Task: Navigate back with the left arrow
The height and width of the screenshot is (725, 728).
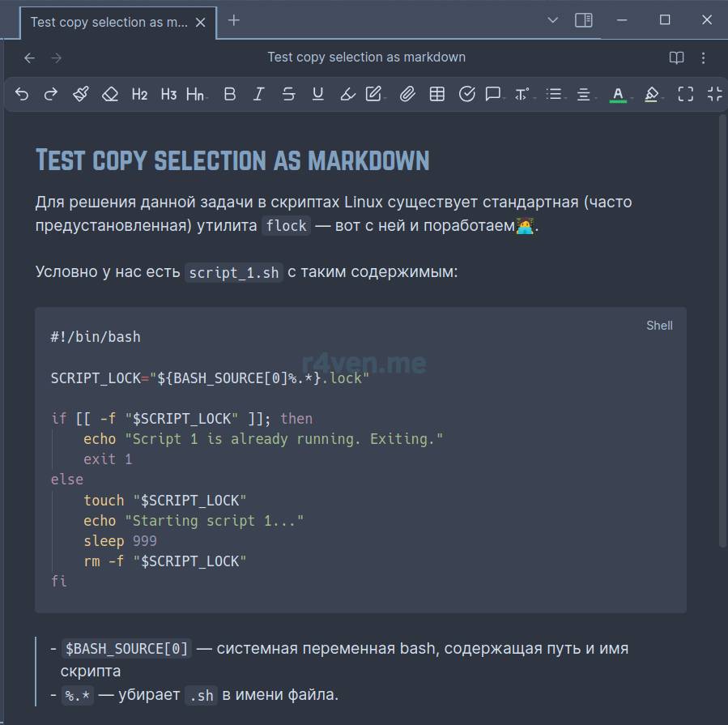Action: tap(30, 58)
